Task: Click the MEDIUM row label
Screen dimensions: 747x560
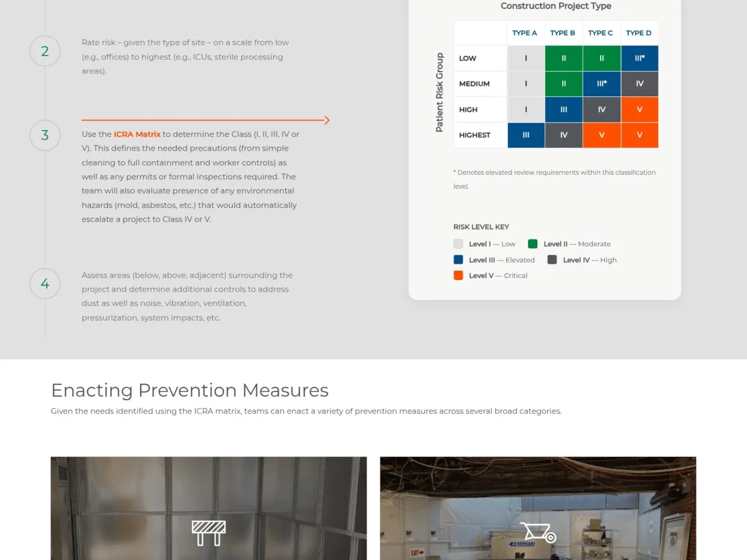Action: [x=480, y=84]
